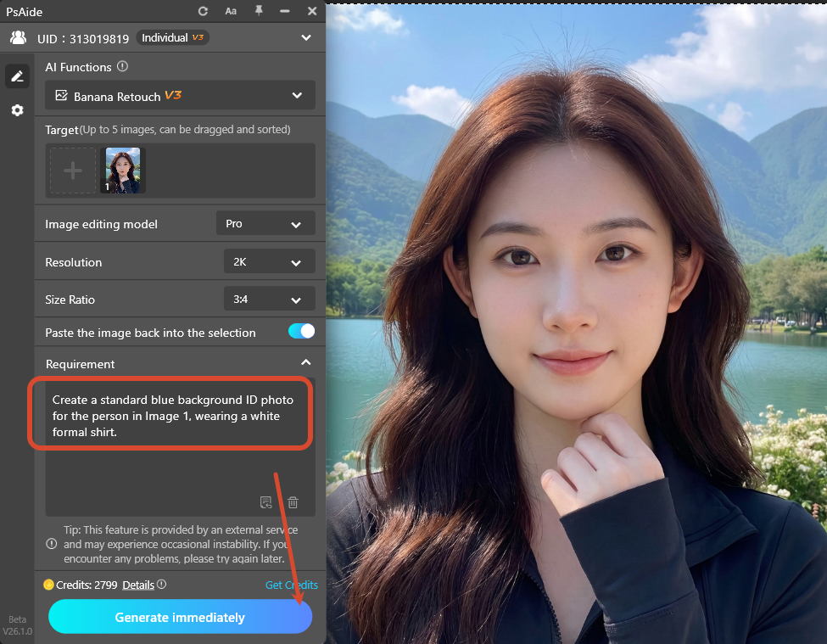Pin the window with the pin icon

(x=259, y=11)
